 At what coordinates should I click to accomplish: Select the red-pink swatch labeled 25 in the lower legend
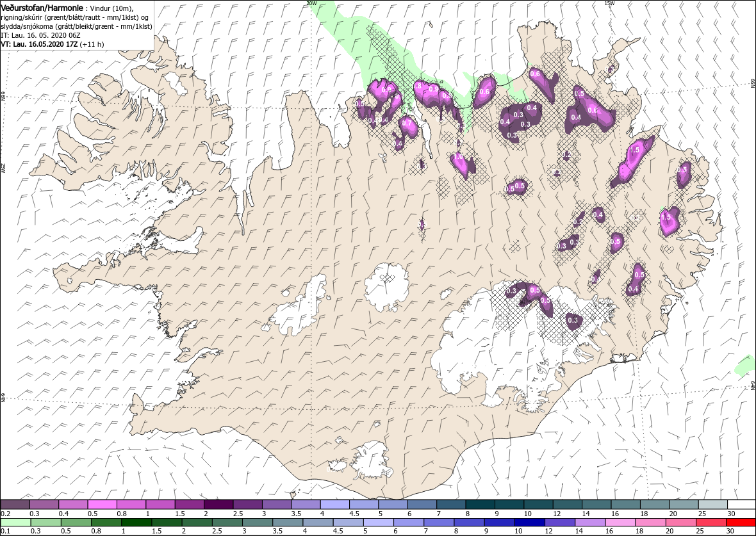[711, 523]
